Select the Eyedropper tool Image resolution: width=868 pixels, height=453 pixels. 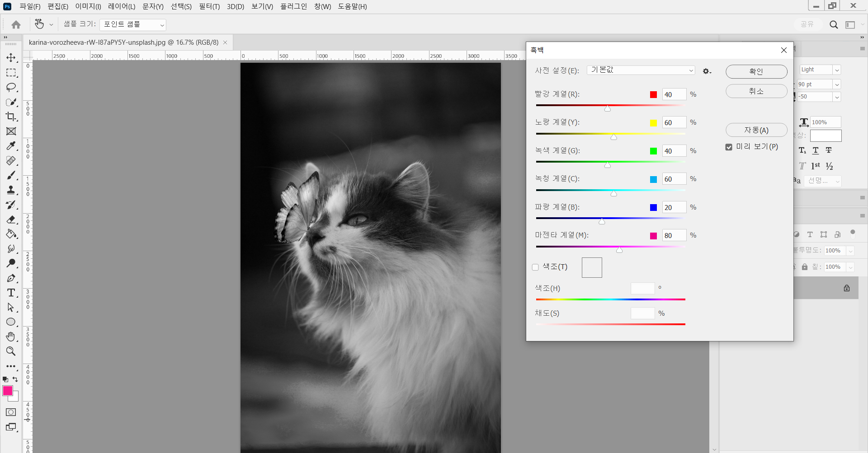coord(11,146)
